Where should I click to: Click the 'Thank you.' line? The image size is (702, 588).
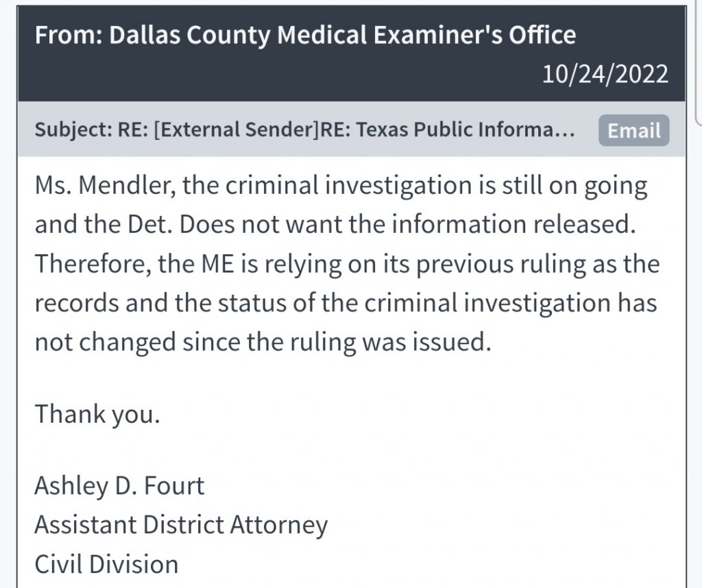point(97,415)
